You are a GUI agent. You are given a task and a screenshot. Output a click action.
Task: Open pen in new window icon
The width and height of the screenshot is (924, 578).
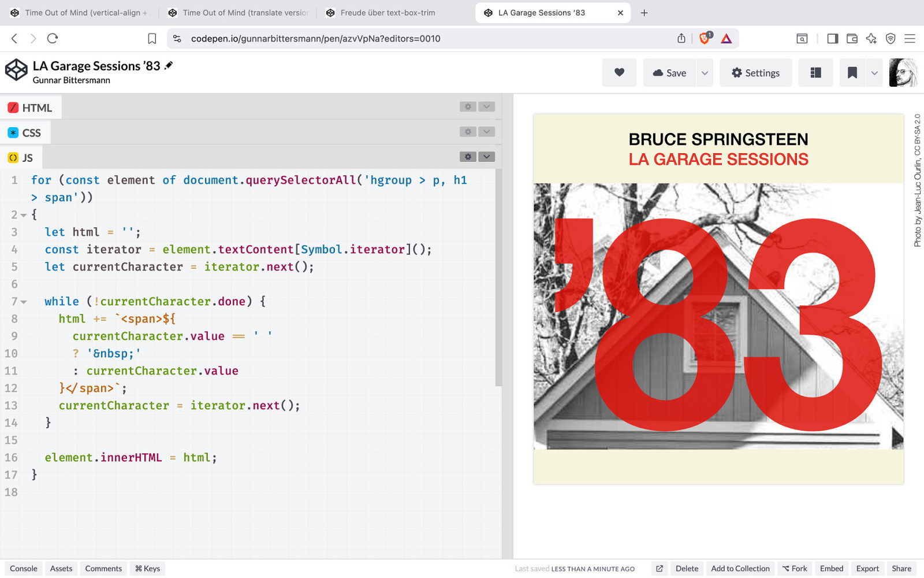tap(660, 569)
